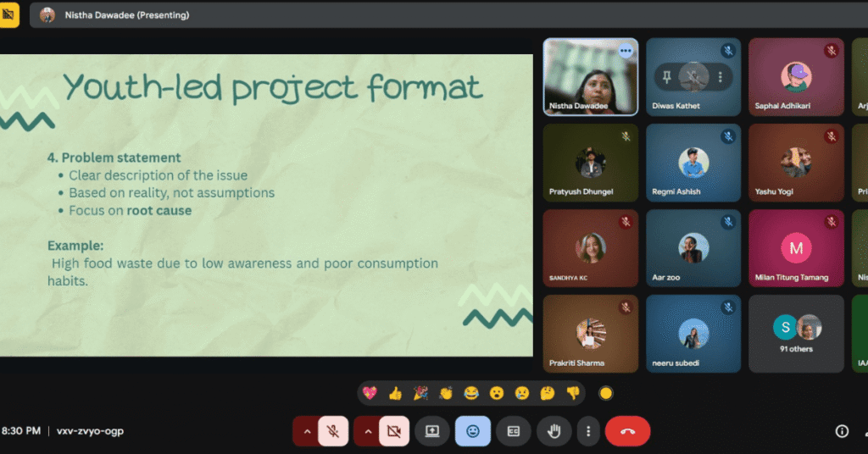
Task: Click the red leave call button
Action: (x=627, y=431)
